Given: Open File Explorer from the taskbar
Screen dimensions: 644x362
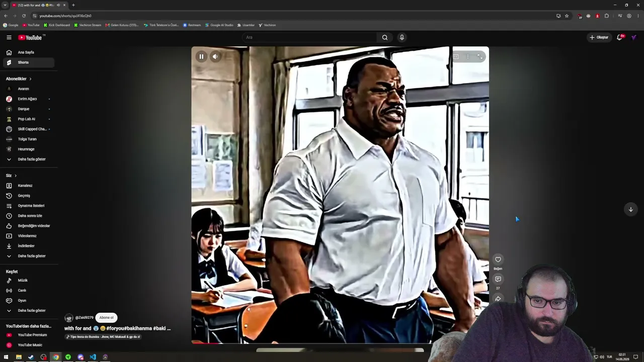Looking at the screenshot, I should pos(19,357).
